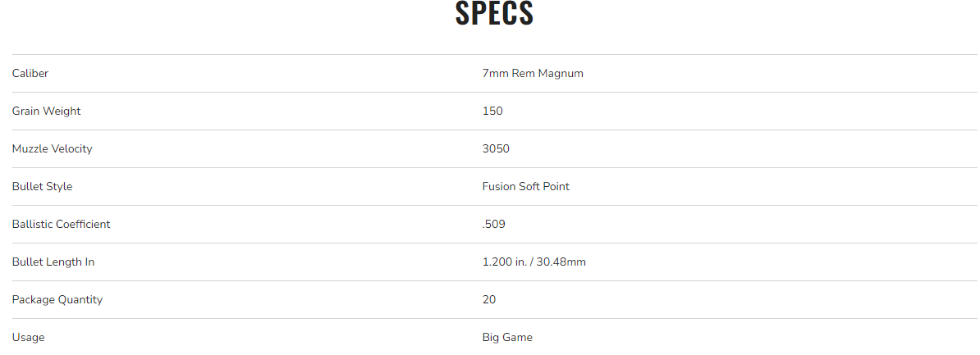Select the "1.200 in." bullet length measurement
The image size is (980, 355).
tap(503, 262)
